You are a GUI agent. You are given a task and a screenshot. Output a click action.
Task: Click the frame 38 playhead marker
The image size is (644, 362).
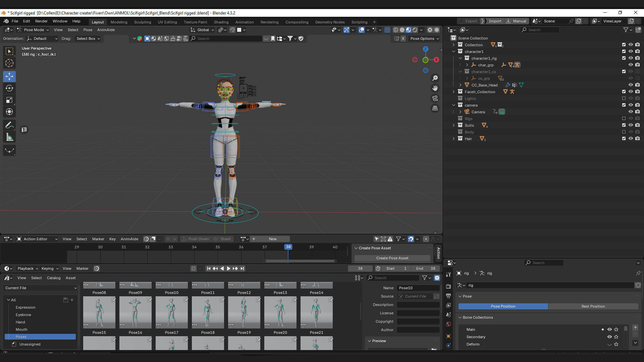coord(288,247)
